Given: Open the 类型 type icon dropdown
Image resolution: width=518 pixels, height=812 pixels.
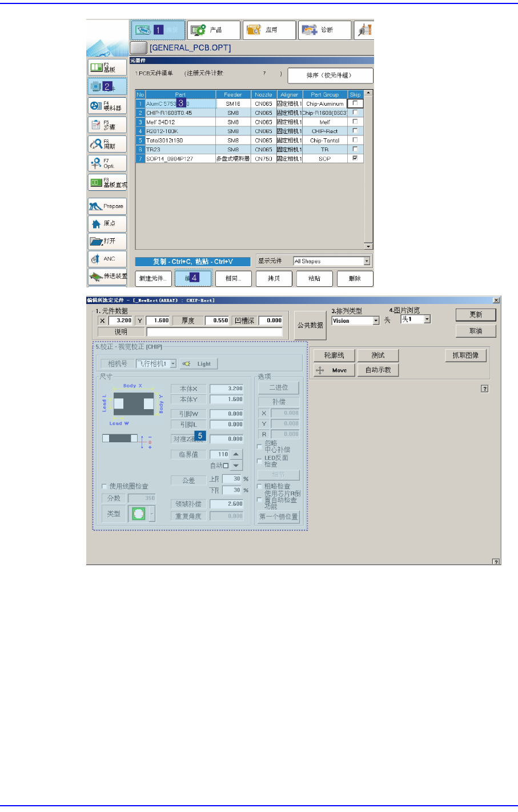Looking at the screenshot, I should 152,514.
